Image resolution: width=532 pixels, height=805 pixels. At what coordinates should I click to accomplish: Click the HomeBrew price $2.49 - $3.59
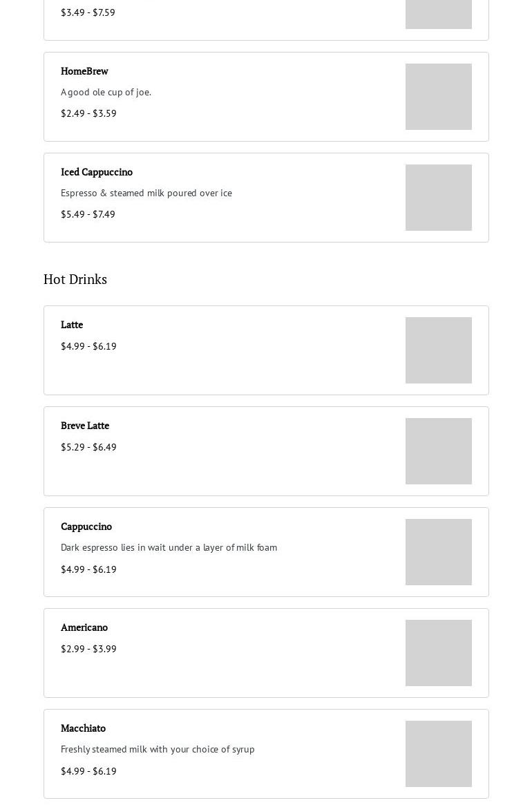(x=88, y=113)
